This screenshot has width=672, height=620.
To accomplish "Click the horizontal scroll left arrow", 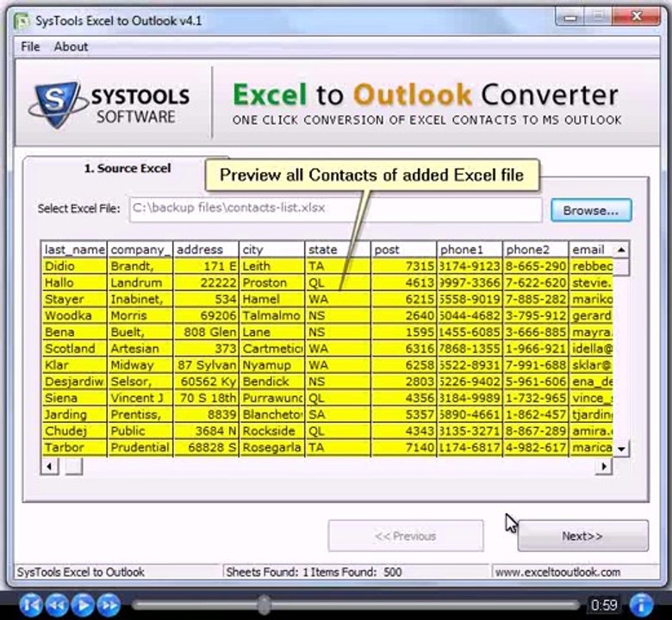I will click(50, 466).
